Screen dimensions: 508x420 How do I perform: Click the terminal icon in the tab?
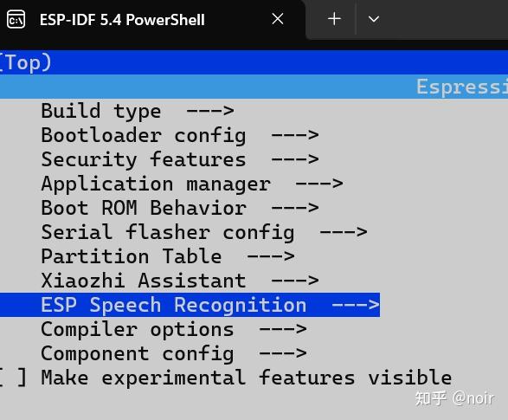coord(16,19)
